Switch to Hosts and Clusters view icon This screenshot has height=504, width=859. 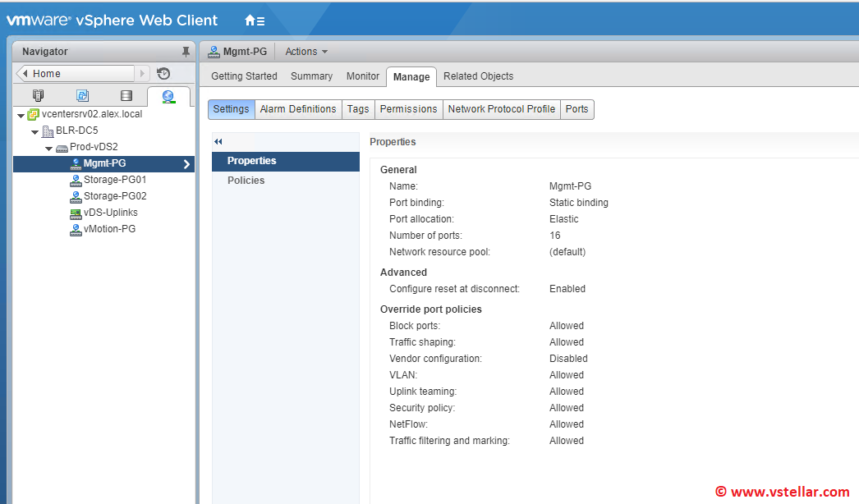(x=38, y=96)
